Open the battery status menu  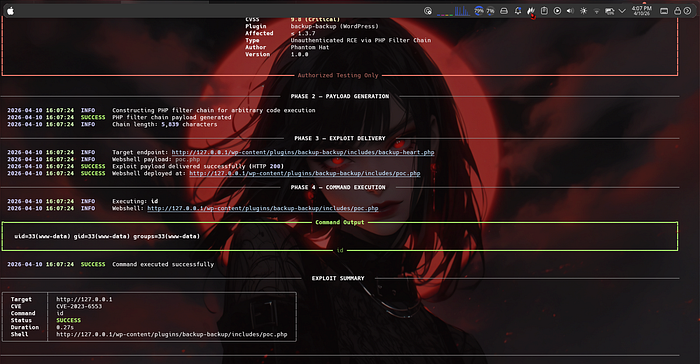(609, 11)
